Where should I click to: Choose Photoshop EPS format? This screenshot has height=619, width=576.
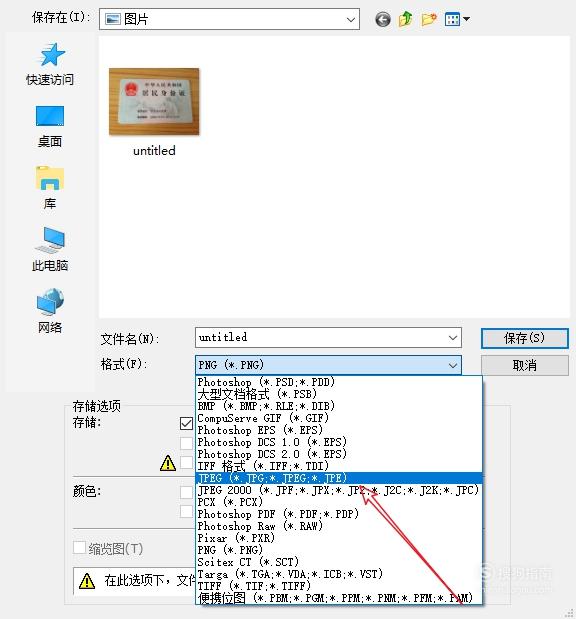(339, 430)
